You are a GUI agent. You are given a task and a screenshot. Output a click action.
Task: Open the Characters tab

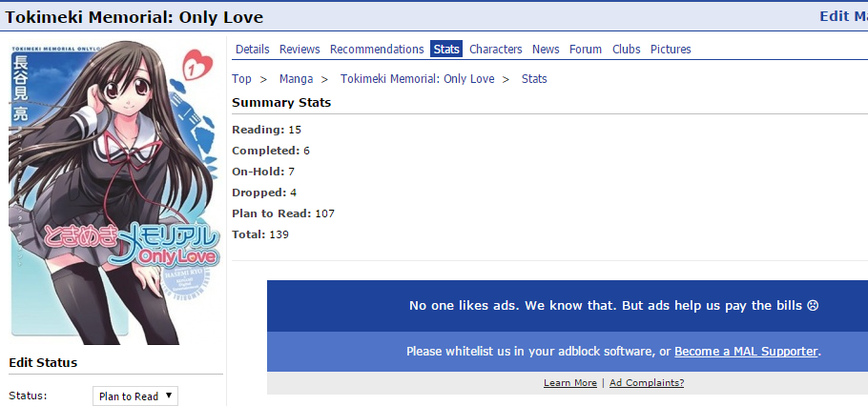496,50
